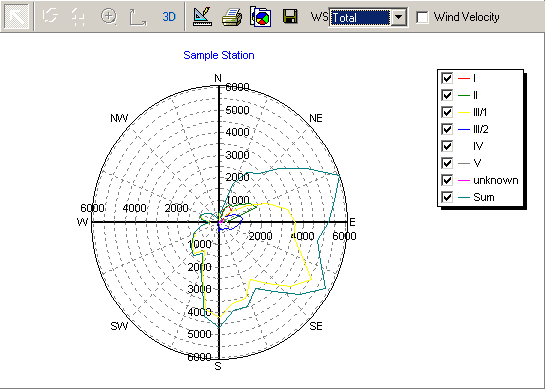Image resolution: width=545 pixels, height=389 pixels.
Task: Enable the Wind Velocity checkbox
Action: click(422, 17)
